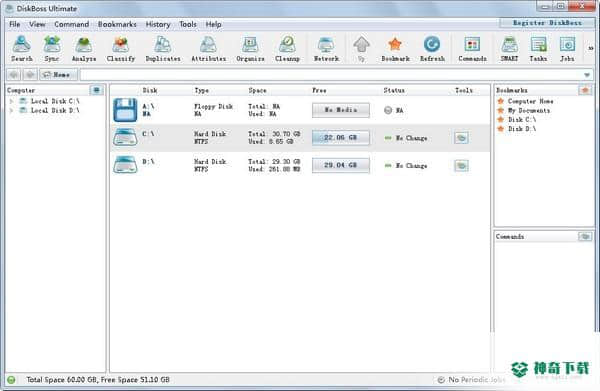
Task: Launch the Sync tool
Action: [52, 49]
